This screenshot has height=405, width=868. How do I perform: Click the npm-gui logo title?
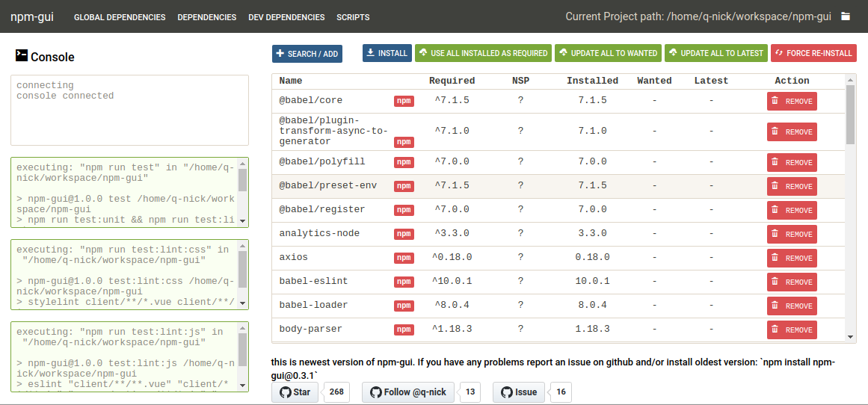(32, 16)
